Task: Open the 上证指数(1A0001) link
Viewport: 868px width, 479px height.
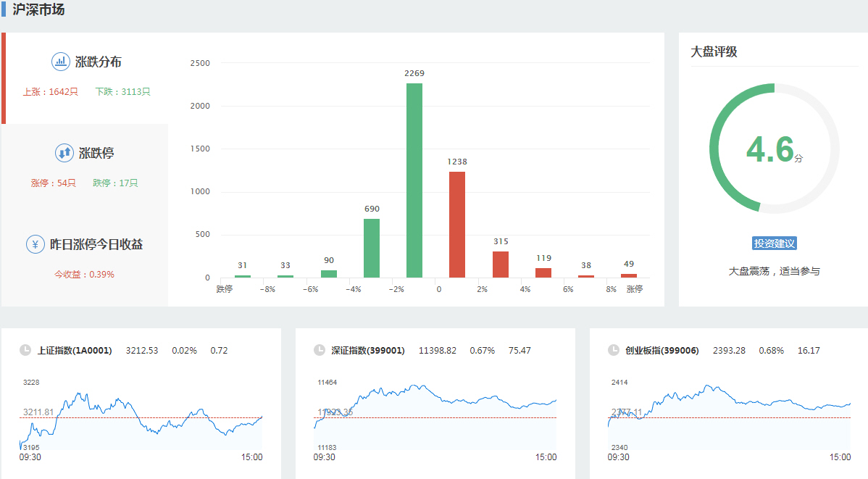Action: point(75,351)
